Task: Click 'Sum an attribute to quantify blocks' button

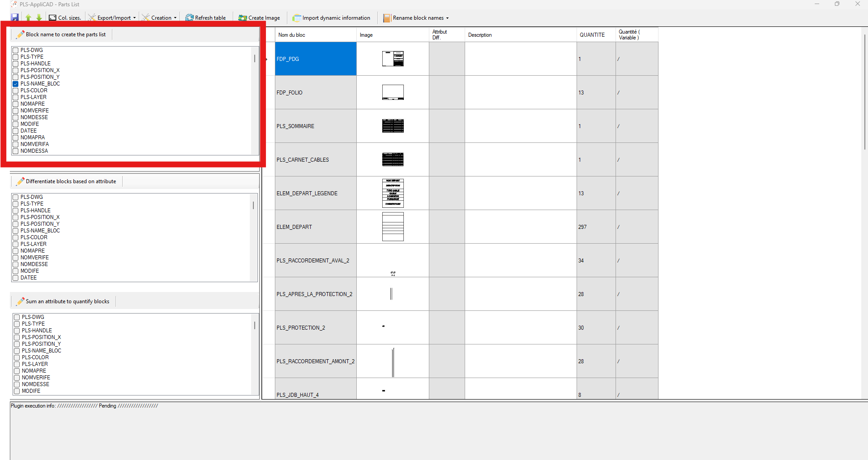Action: (x=63, y=301)
